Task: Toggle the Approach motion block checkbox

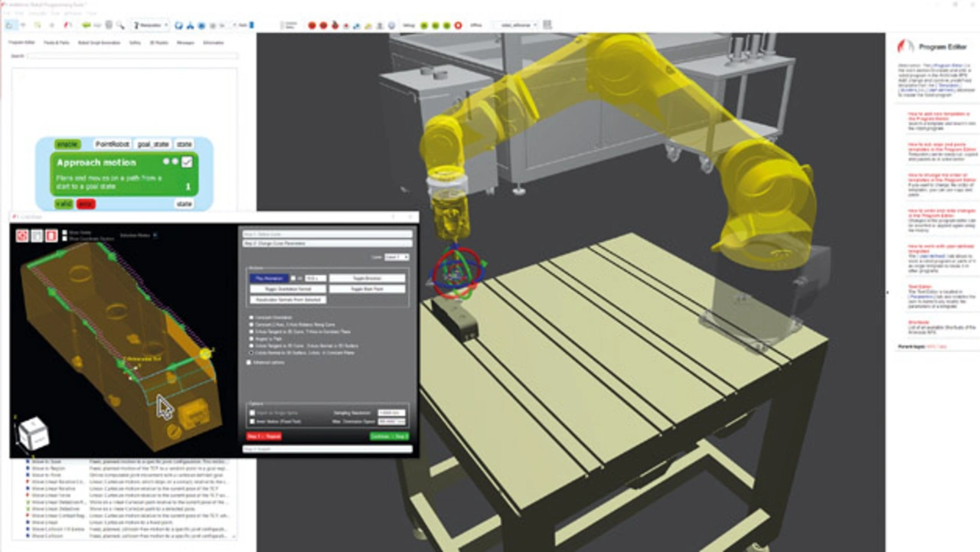Action: point(187,162)
